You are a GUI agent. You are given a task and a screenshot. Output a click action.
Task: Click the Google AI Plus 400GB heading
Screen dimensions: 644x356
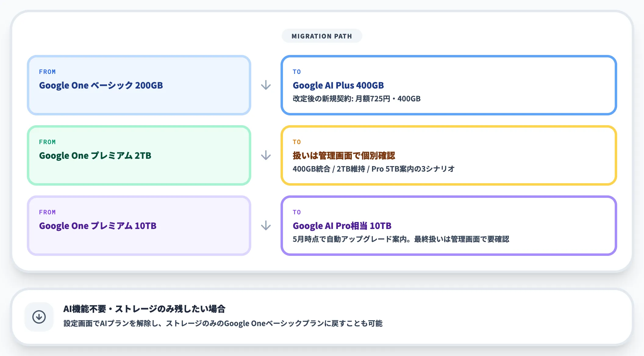(x=338, y=85)
